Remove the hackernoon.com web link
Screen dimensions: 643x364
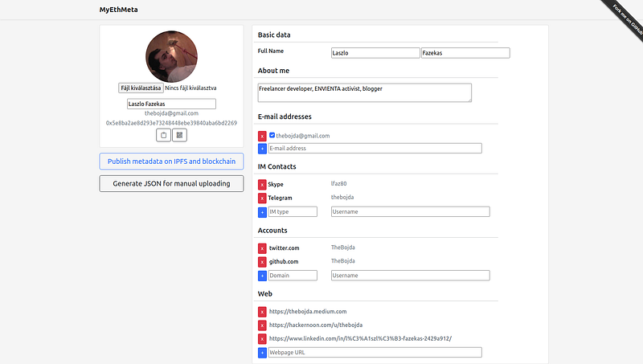[262, 325]
